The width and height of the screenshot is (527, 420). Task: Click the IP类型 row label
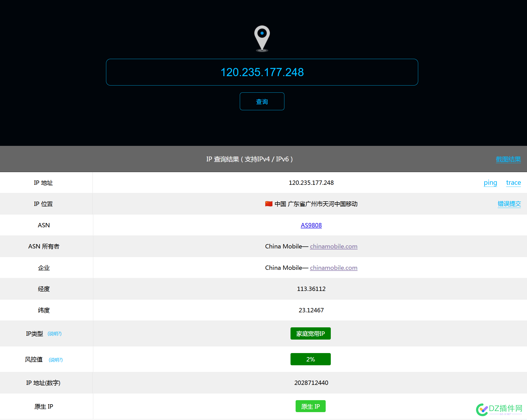click(34, 334)
